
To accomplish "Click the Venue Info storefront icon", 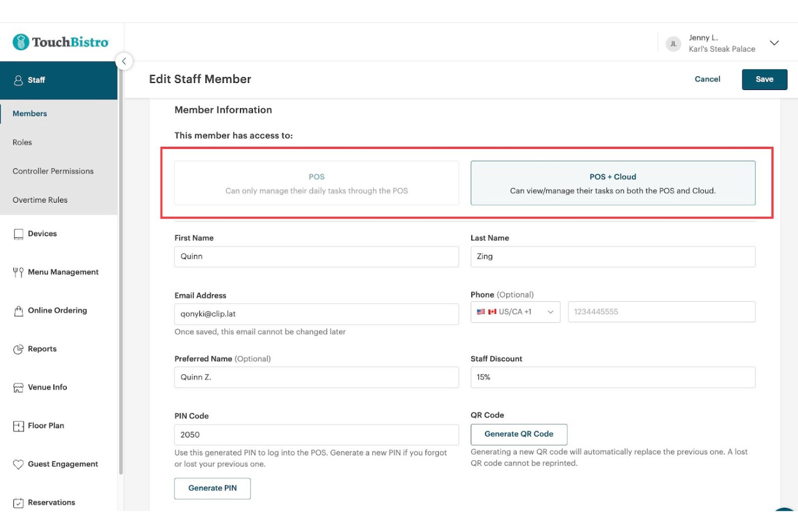I will click(18, 388).
